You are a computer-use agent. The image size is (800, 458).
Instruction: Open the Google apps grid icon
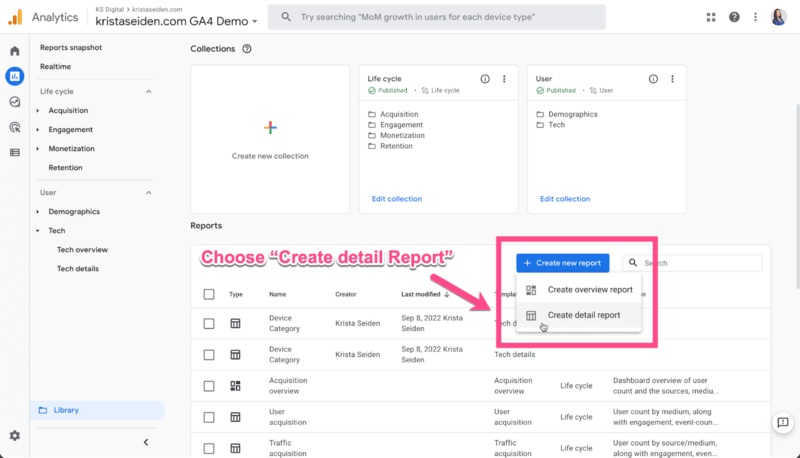[x=711, y=17]
